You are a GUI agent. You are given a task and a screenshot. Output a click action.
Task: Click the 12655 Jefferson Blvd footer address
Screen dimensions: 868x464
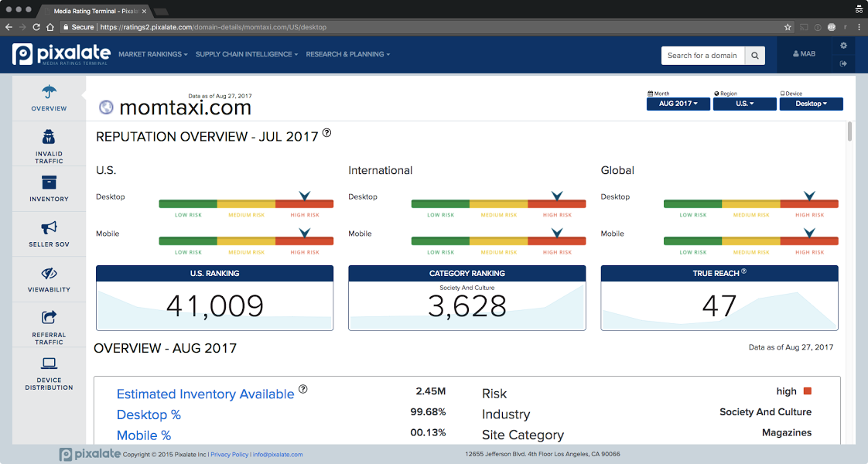click(x=542, y=454)
